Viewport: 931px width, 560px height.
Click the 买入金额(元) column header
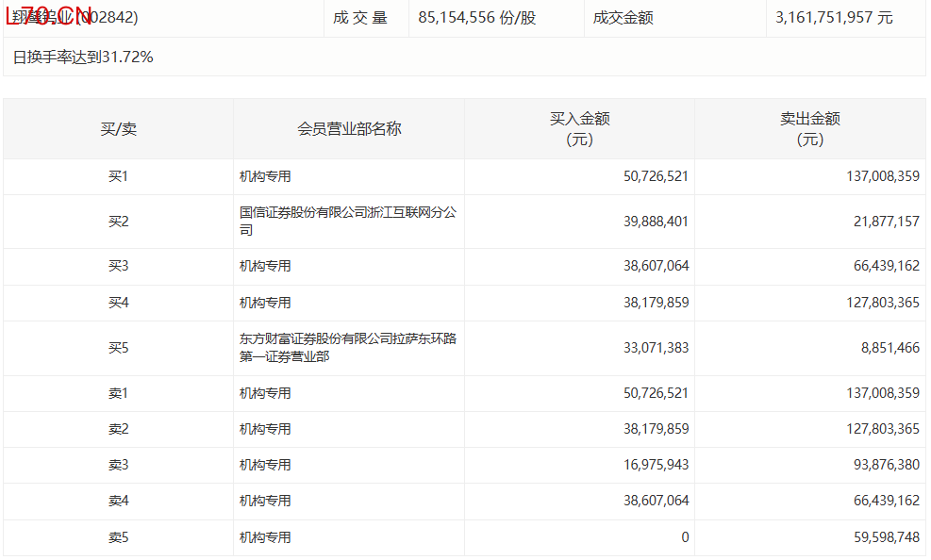(x=579, y=129)
